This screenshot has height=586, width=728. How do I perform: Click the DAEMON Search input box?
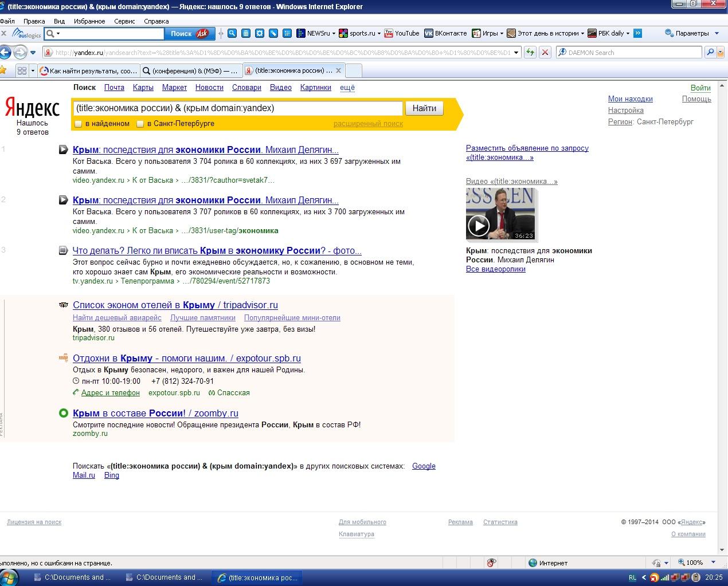pos(629,53)
